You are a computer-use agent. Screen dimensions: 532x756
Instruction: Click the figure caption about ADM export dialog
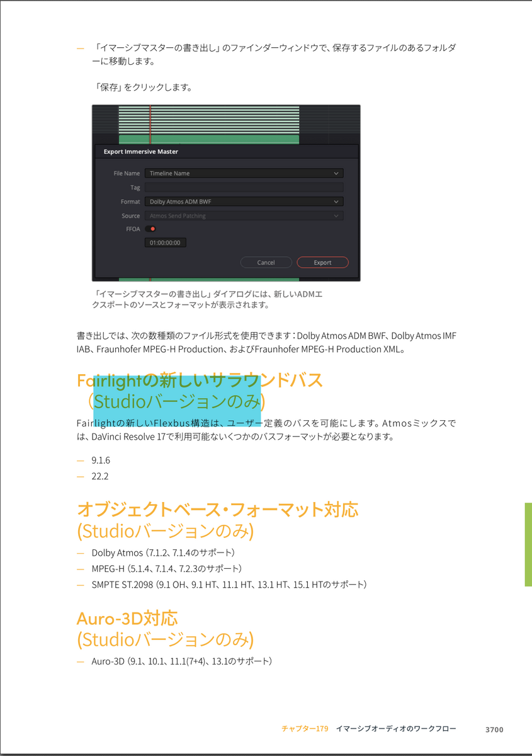click(208, 299)
